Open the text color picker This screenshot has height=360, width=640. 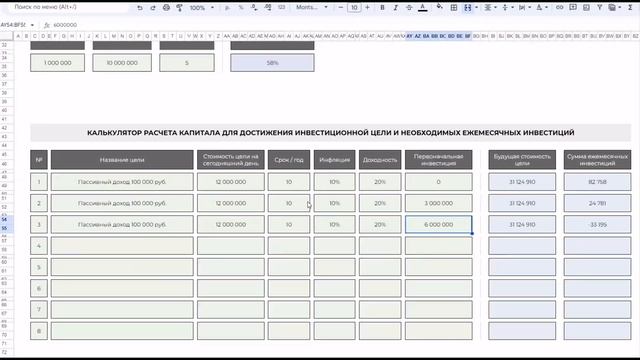[423, 7]
